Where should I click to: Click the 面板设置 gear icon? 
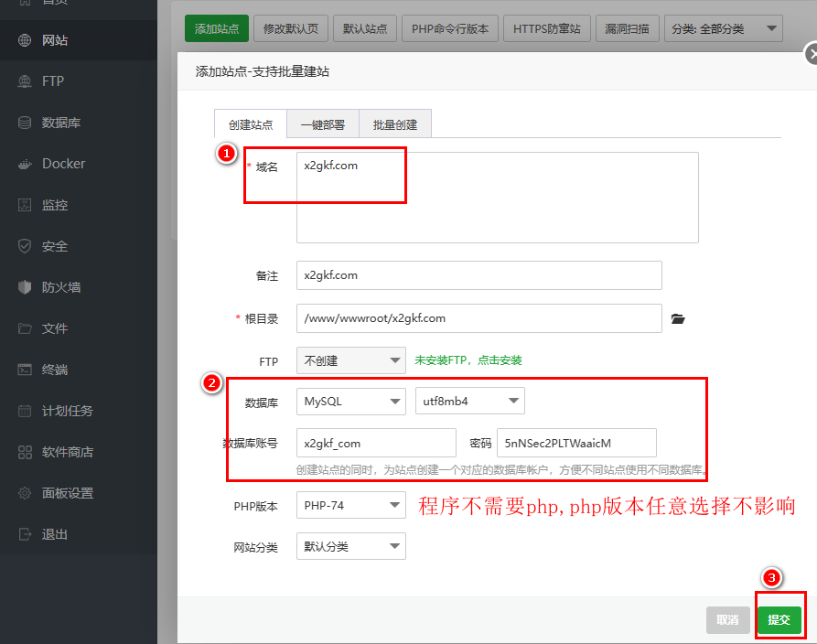tap(25, 493)
